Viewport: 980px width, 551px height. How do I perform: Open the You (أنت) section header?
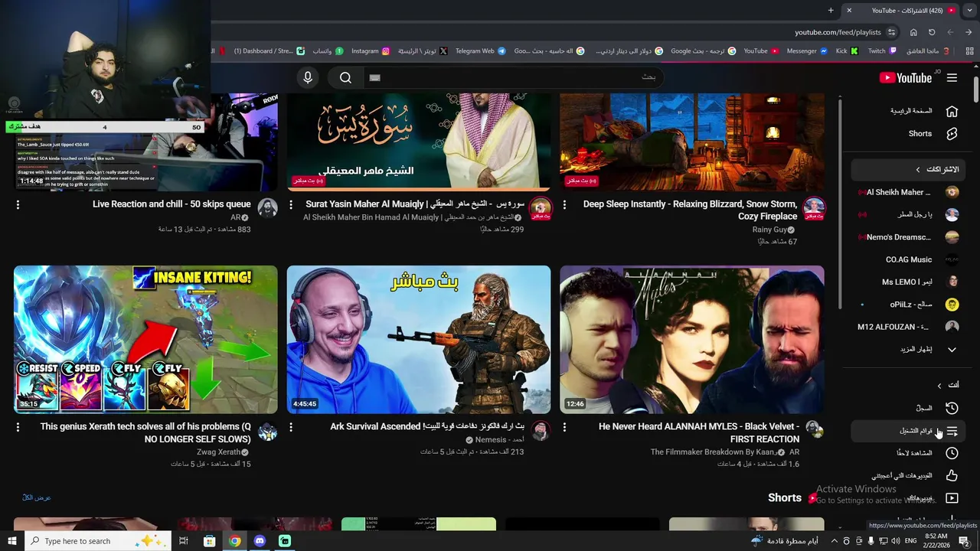908,385
